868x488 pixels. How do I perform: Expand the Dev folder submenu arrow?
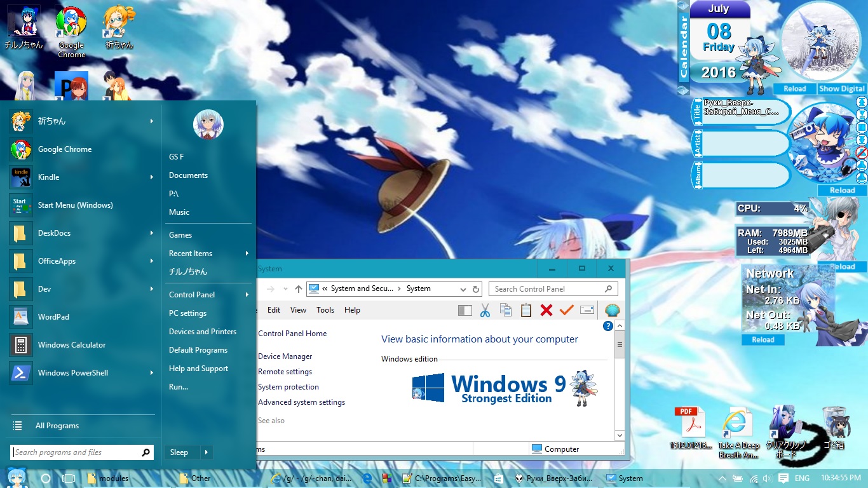tap(151, 289)
